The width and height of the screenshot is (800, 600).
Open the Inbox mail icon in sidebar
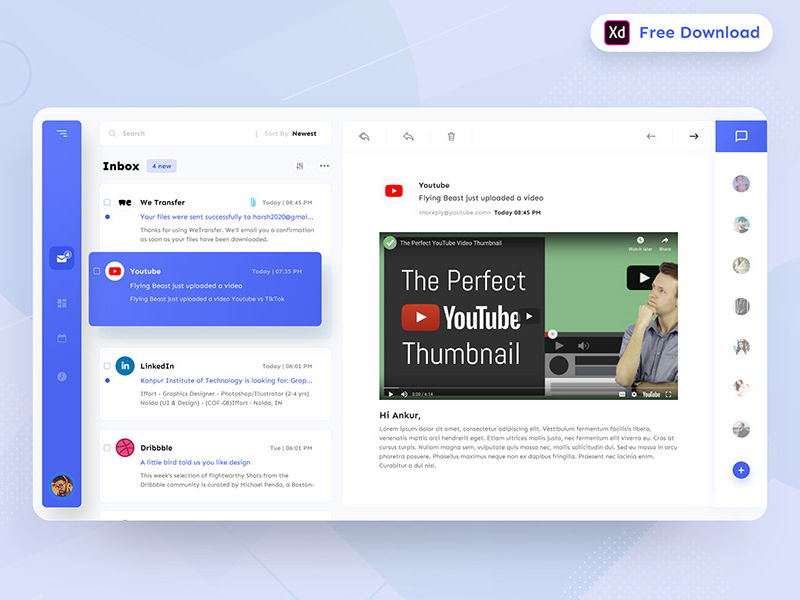click(62, 257)
